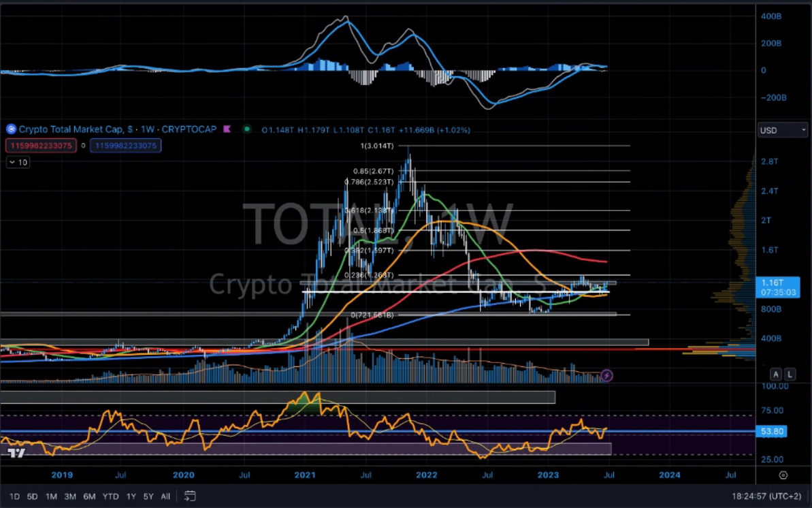Click the Crypto Total Market Cap symbol icon
The image size is (812, 508).
[x=10, y=129]
